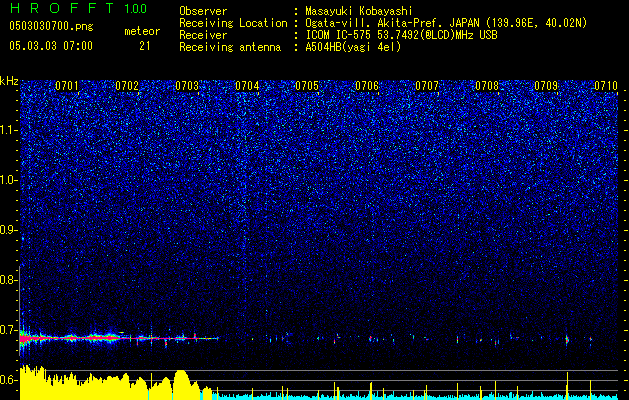
Task: Click the 0.9 frequency axis label
Action: click(8, 230)
